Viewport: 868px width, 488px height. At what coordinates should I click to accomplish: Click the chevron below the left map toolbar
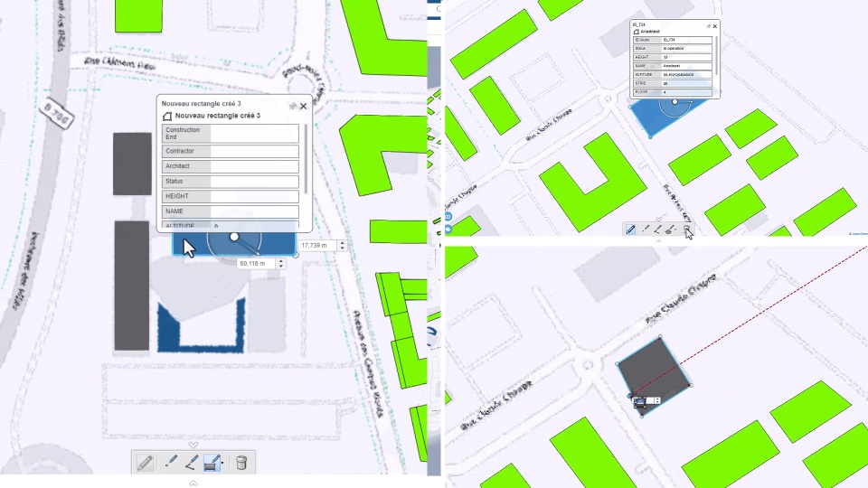[193, 483]
